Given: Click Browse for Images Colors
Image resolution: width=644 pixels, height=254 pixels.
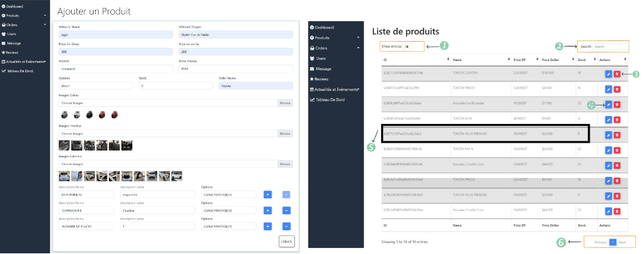Looking at the screenshot, I should pos(285,103).
